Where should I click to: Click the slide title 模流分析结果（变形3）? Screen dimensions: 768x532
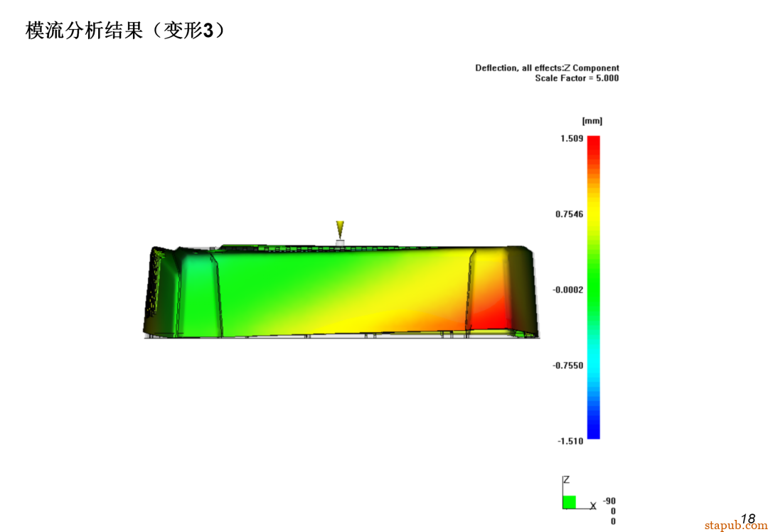click(x=127, y=31)
